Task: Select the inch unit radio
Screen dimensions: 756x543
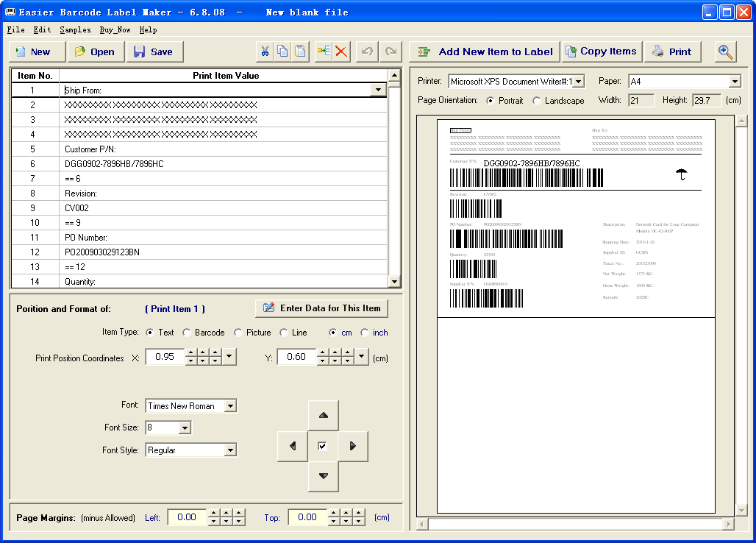Action: point(365,333)
